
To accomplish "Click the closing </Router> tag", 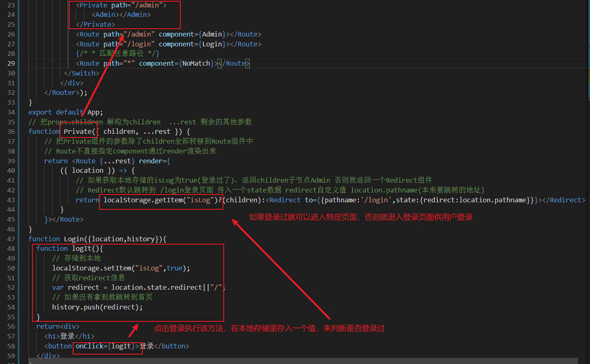I will coord(62,92).
